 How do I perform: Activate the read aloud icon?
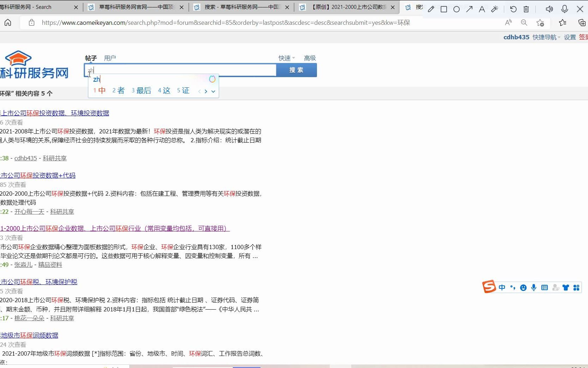[508, 23]
